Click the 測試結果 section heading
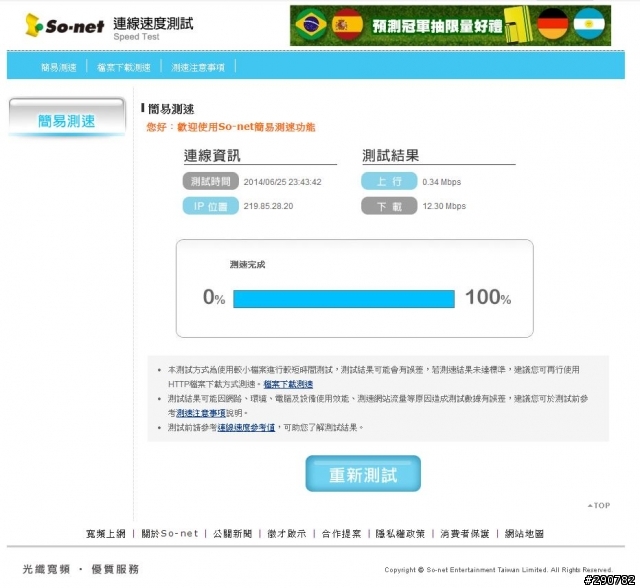This screenshot has width=640, height=588. tap(391, 155)
